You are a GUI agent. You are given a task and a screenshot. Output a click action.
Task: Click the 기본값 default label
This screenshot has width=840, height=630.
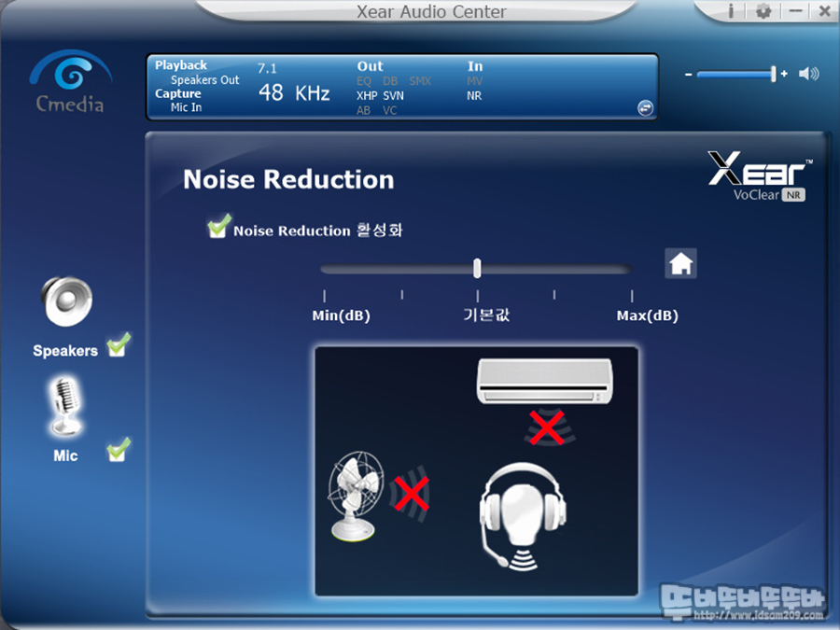pos(486,315)
